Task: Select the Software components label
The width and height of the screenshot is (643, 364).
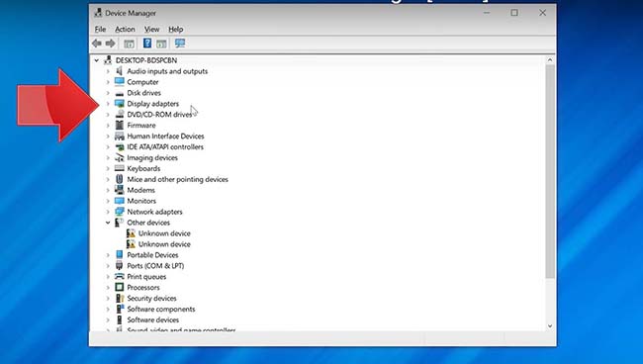Action: coord(161,309)
